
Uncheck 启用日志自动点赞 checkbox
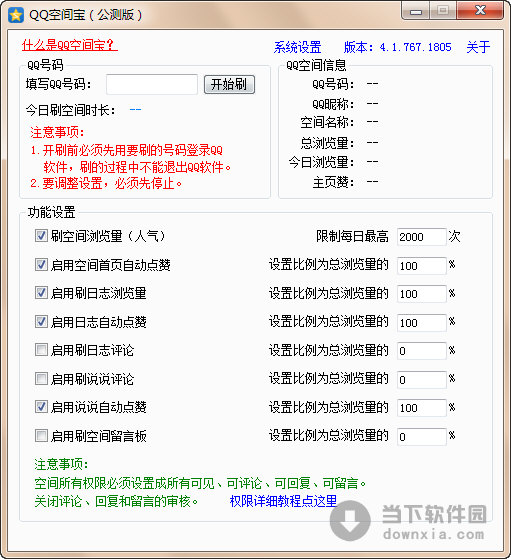click(x=41, y=322)
